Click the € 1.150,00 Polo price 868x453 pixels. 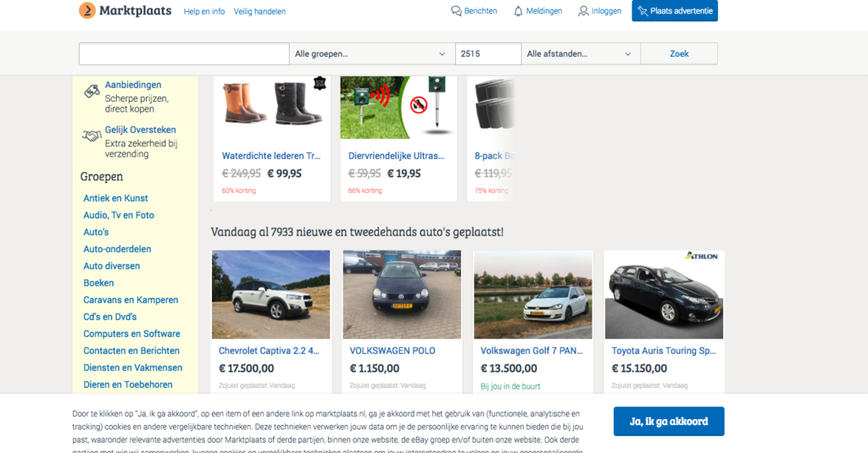[x=375, y=368]
